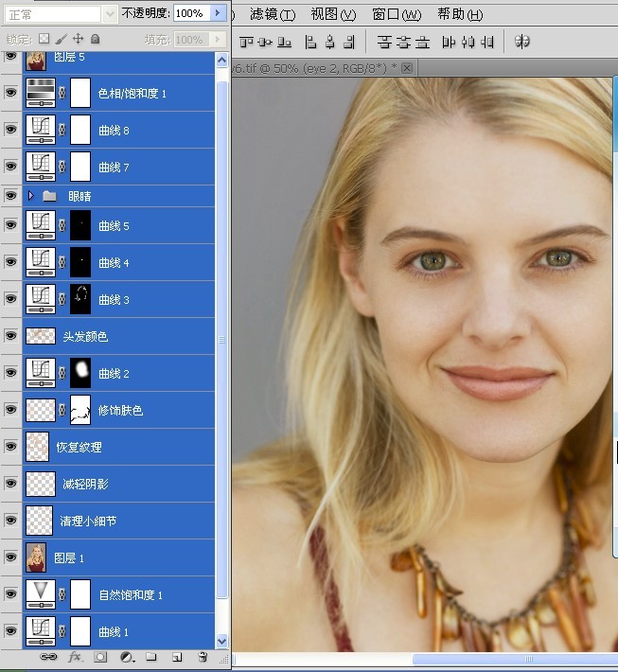Select the 清理小细节 layer
This screenshot has height=672, width=618.
pos(118,521)
